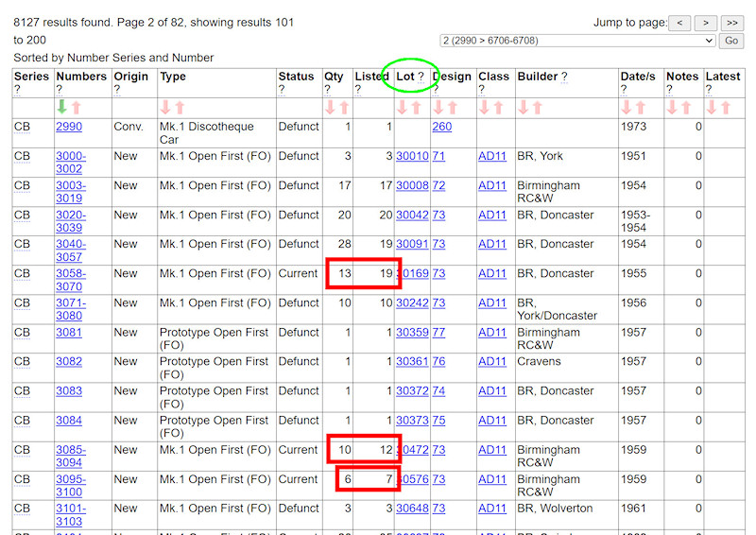The height and width of the screenshot is (535, 756).
Task: Click AD11 class link in 3000-3002 row
Action: [x=492, y=156]
